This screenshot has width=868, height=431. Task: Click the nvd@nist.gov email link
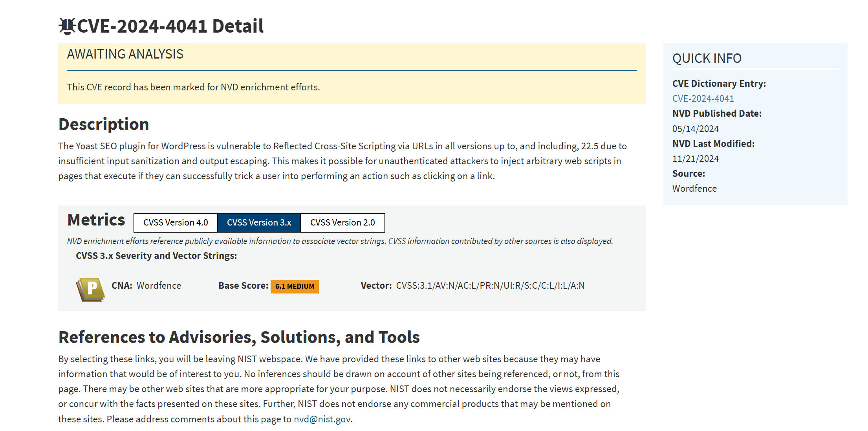point(322,419)
